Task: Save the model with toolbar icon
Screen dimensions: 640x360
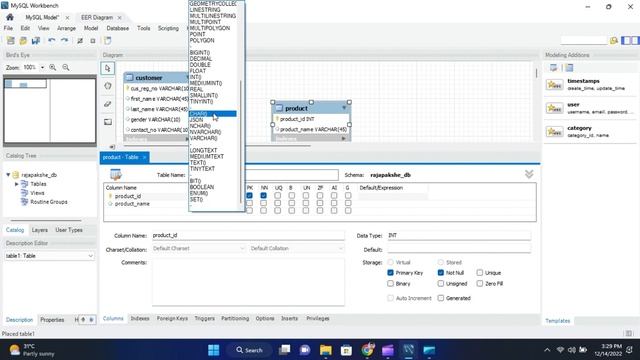Action: click(x=36, y=40)
